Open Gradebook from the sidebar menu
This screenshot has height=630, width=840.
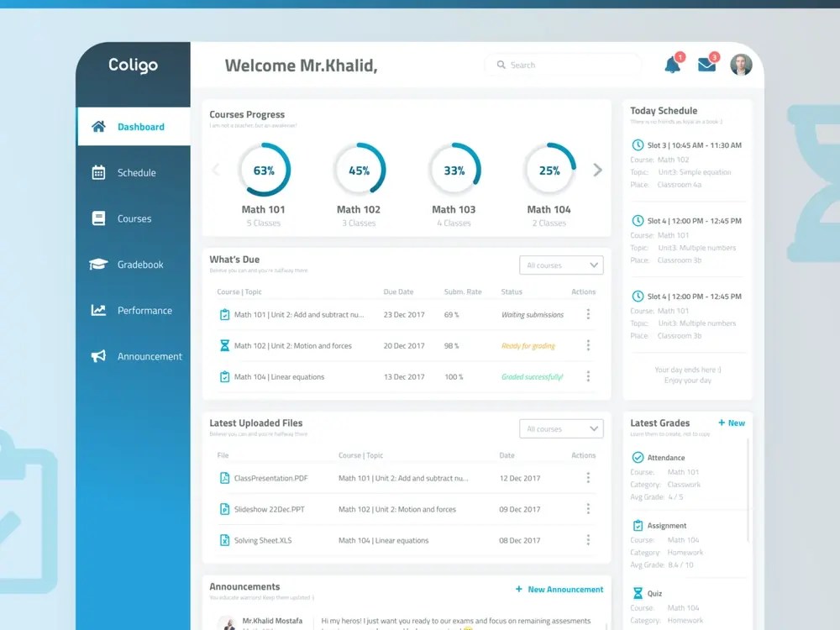click(x=139, y=265)
